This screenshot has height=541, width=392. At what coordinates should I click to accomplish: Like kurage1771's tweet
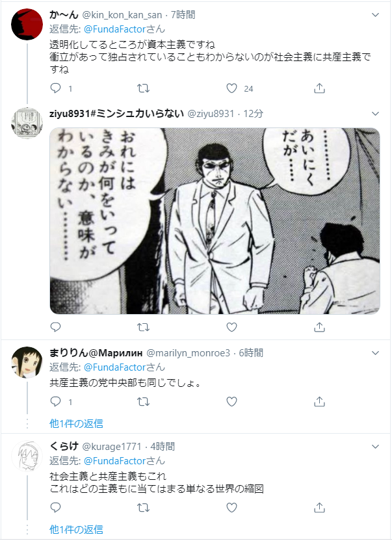pos(231,508)
